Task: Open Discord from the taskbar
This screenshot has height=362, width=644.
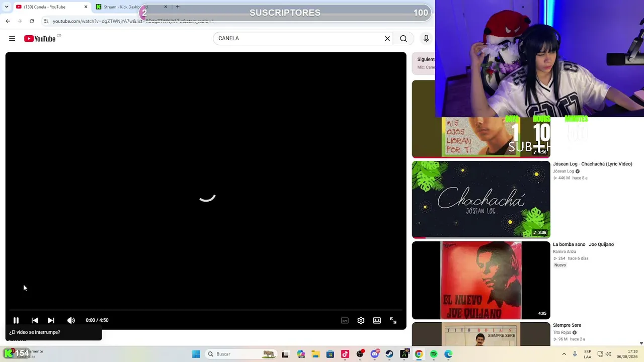Action: pos(374,354)
